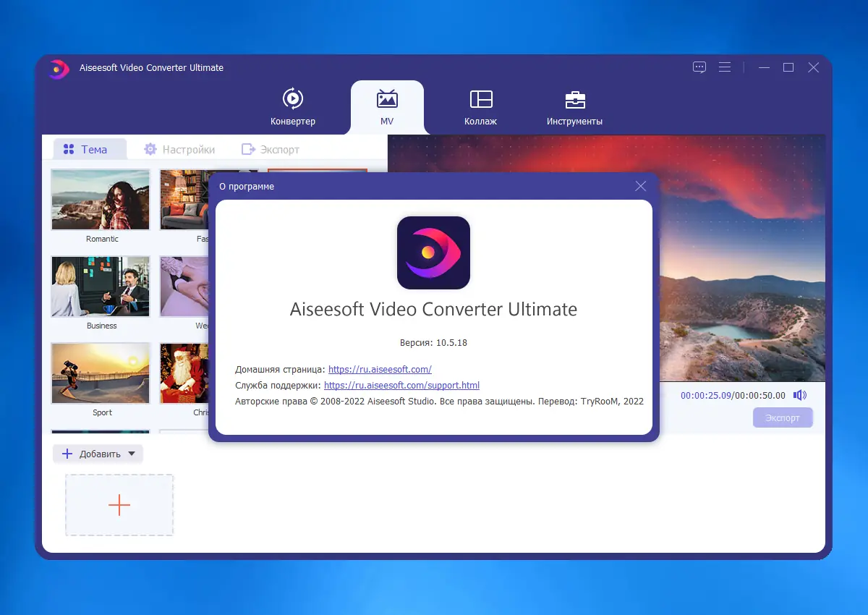This screenshot has width=868, height=615.
Task: Mute the preview volume speaker icon
Action: (x=799, y=395)
